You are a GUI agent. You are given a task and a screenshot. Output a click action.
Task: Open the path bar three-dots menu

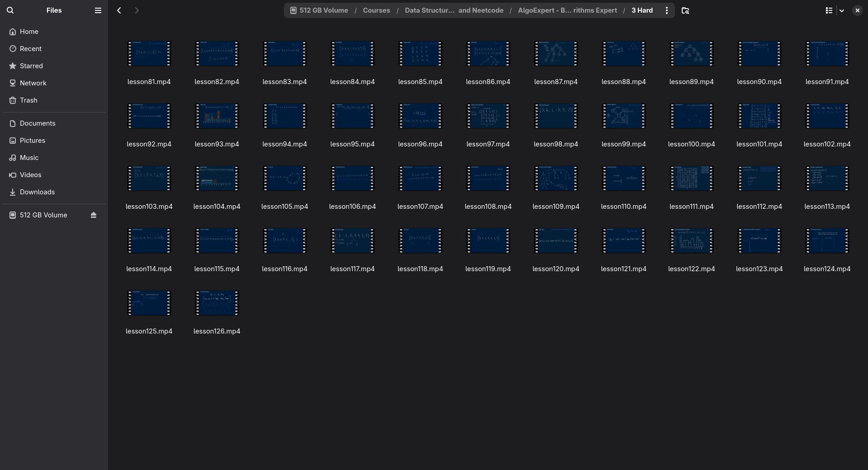(x=666, y=10)
